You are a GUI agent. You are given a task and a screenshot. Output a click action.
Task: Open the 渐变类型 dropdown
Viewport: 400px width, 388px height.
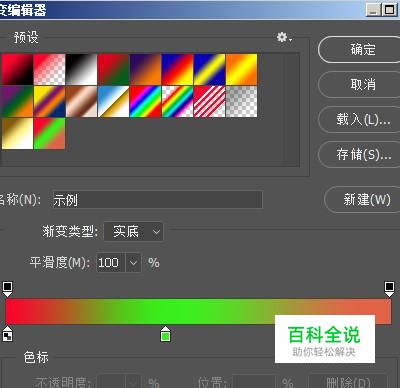tap(134, 231)
